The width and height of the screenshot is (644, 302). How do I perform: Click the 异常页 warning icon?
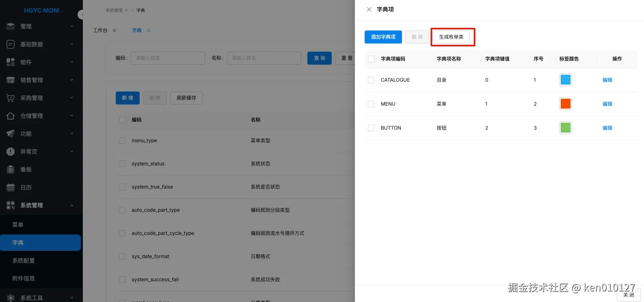[11, 152]
